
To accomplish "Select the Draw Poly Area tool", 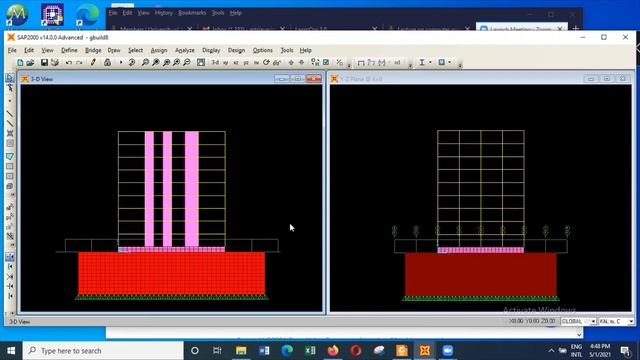I will pyautogui.click(x=10, y=156).
